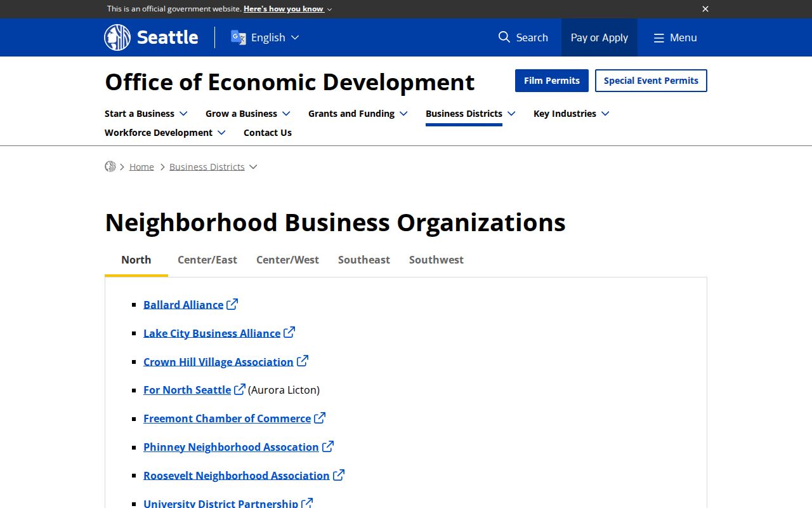The image size is (812, 508).
Task: Click external link icon after Ballard Alliance
Action: (232, 304)
